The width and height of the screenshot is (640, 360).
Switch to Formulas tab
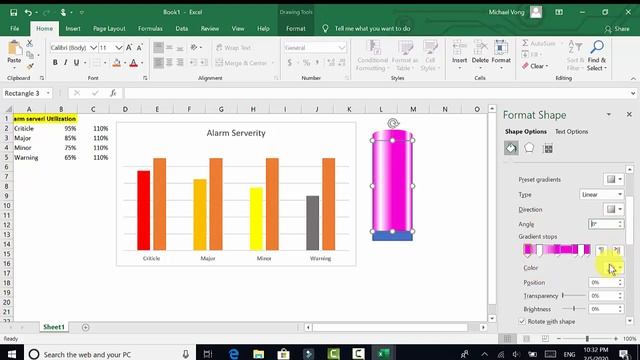tap(150, 29)
